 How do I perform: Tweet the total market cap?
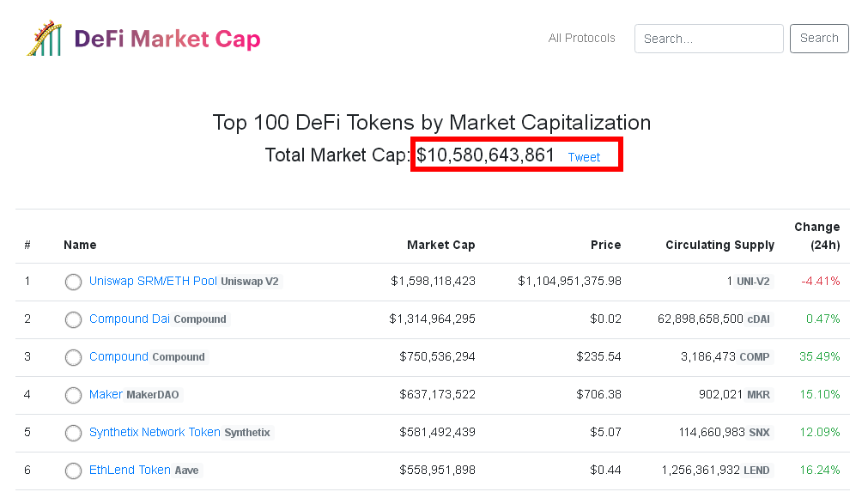pyautogui.click(x=584, y=157)
